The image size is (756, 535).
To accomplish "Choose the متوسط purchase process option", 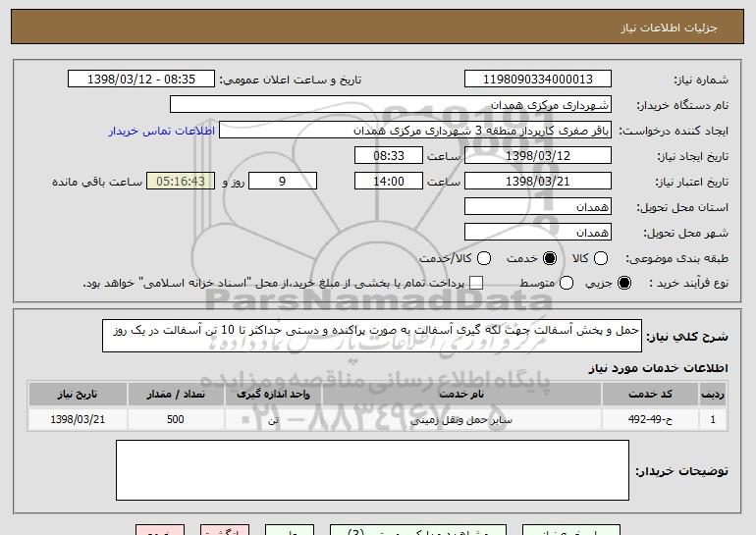I will [567, 283].
